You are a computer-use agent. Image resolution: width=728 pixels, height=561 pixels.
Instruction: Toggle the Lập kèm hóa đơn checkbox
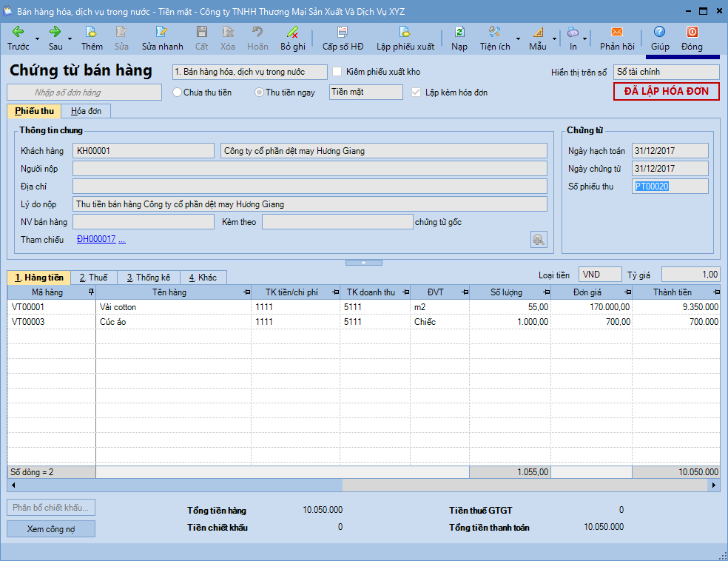click(x=417, y=93)
